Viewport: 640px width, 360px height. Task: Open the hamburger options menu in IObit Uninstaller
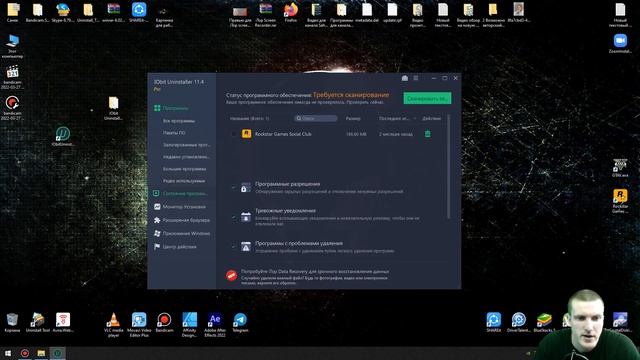pos(416,78)
